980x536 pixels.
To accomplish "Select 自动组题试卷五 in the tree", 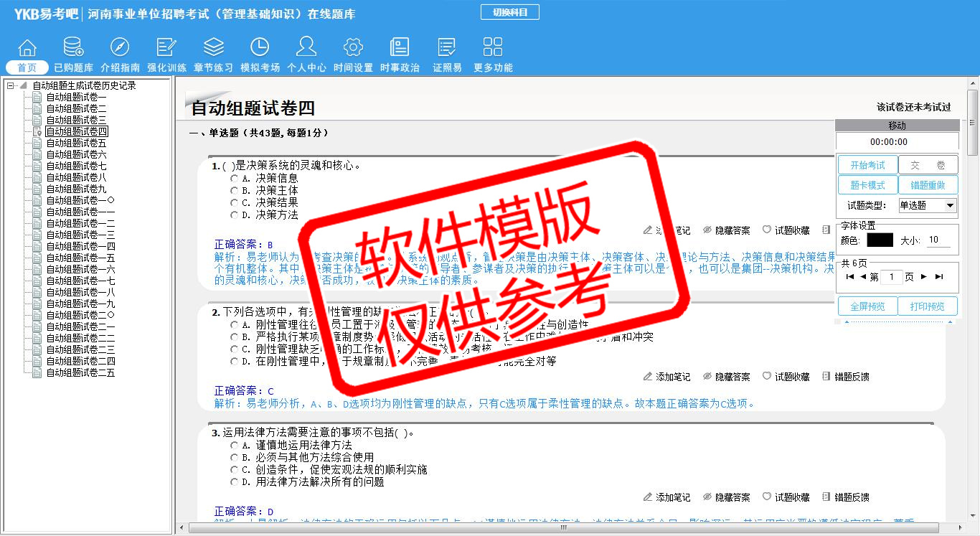I will click(x=76, y=143).
